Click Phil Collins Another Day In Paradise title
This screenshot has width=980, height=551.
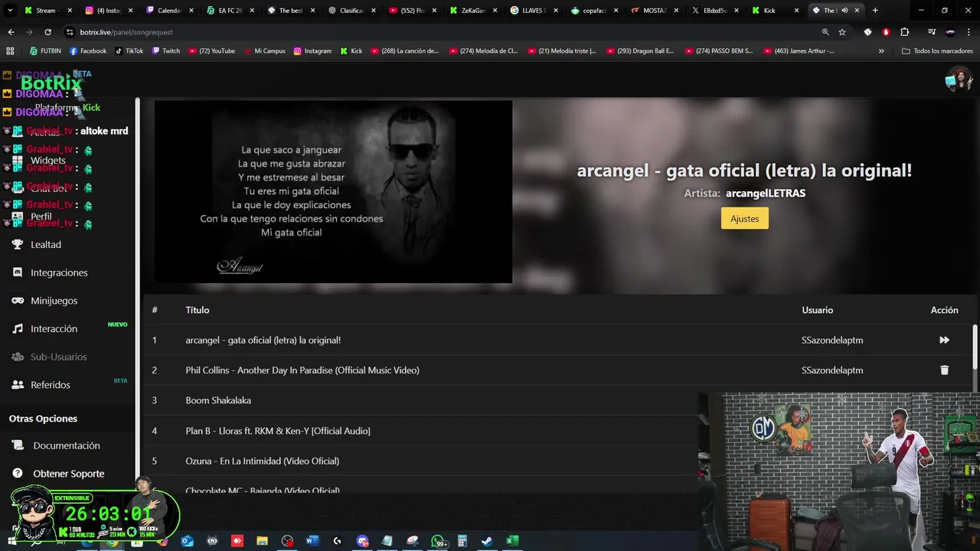tap(302, 370)
